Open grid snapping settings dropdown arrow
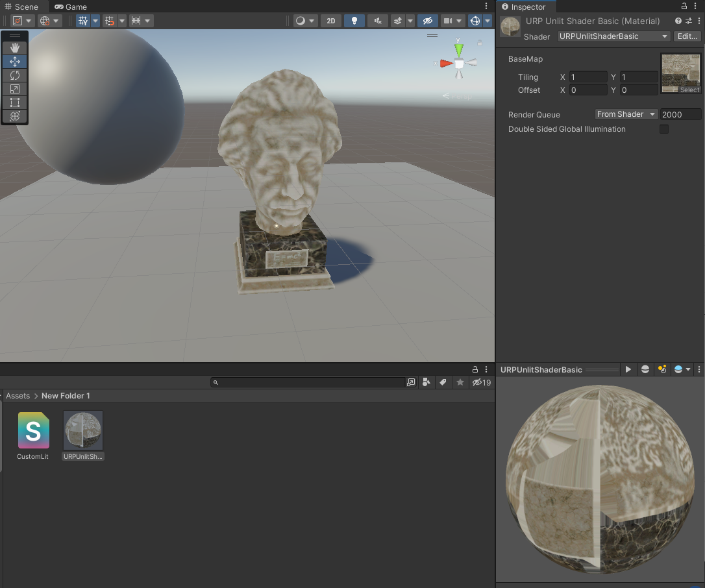Image resolution: width=705 pixels, height=588 pixels. coord(122,21)
